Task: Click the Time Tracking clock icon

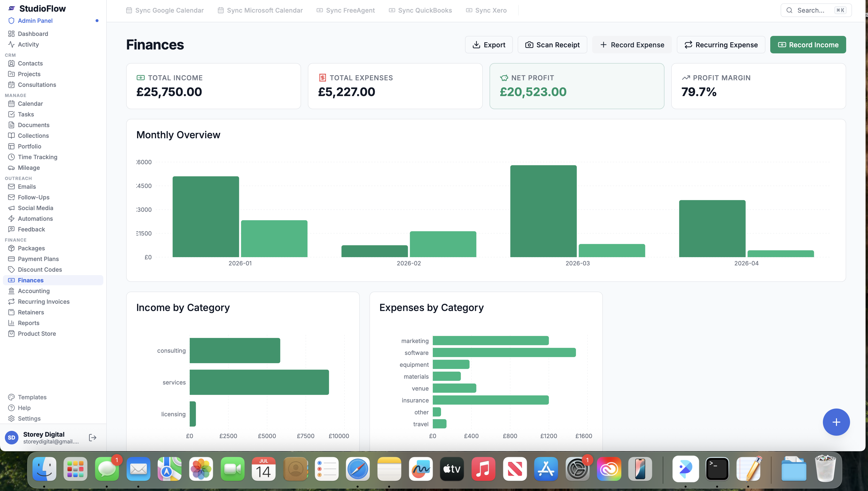Action: (x=11, y=157)
